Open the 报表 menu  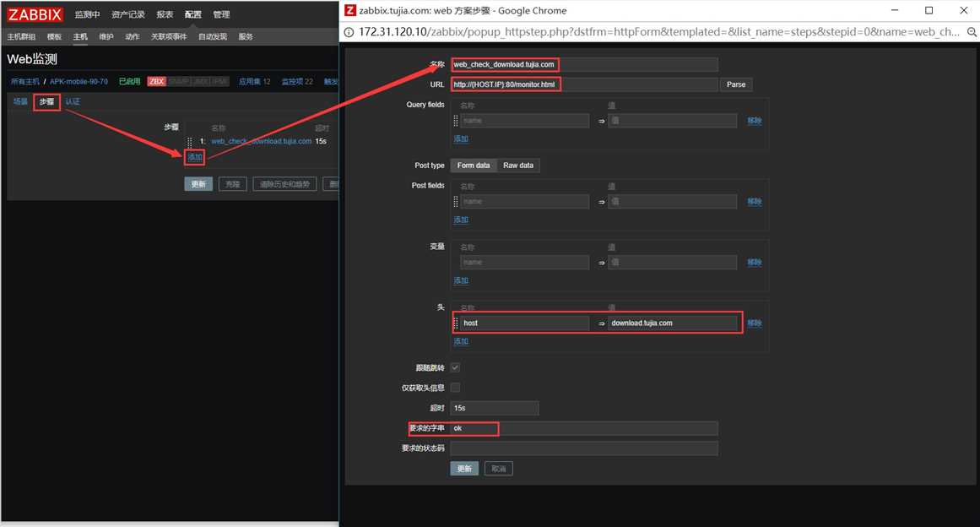click(165, 14)
